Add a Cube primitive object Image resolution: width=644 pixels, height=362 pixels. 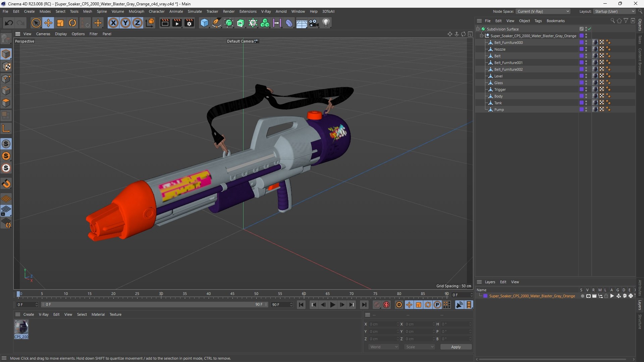pos(204,23)
